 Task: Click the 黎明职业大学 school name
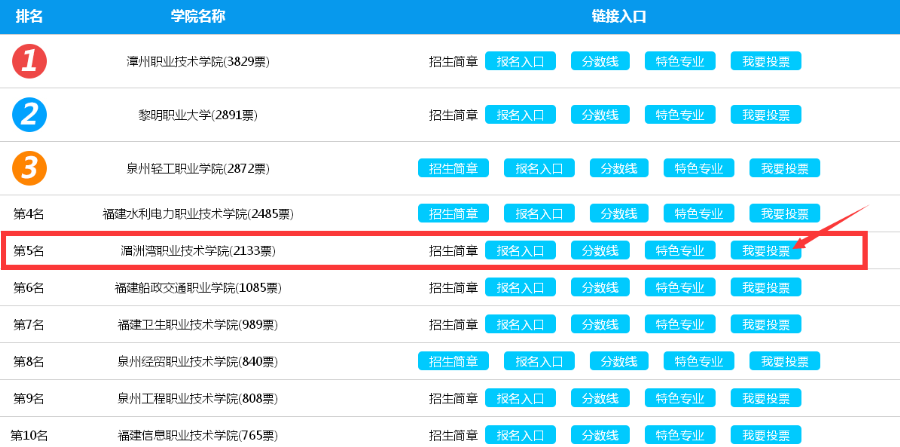(x=197, y=115)
